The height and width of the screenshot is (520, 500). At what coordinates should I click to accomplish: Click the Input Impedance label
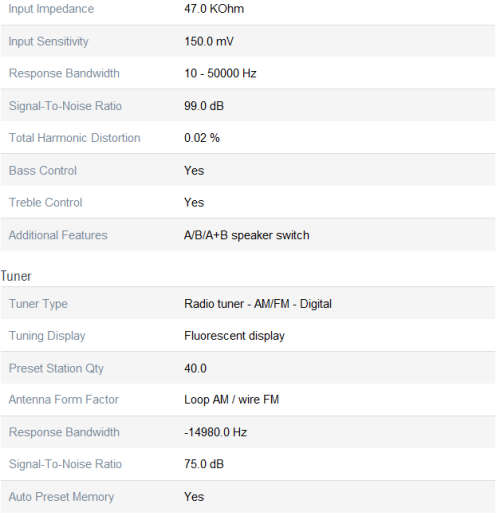click(51, 9)
